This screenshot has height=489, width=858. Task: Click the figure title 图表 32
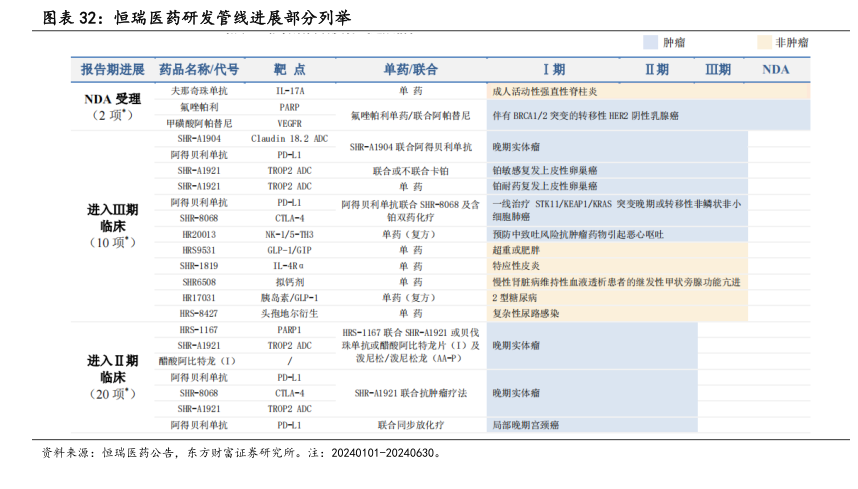(197, 18)
